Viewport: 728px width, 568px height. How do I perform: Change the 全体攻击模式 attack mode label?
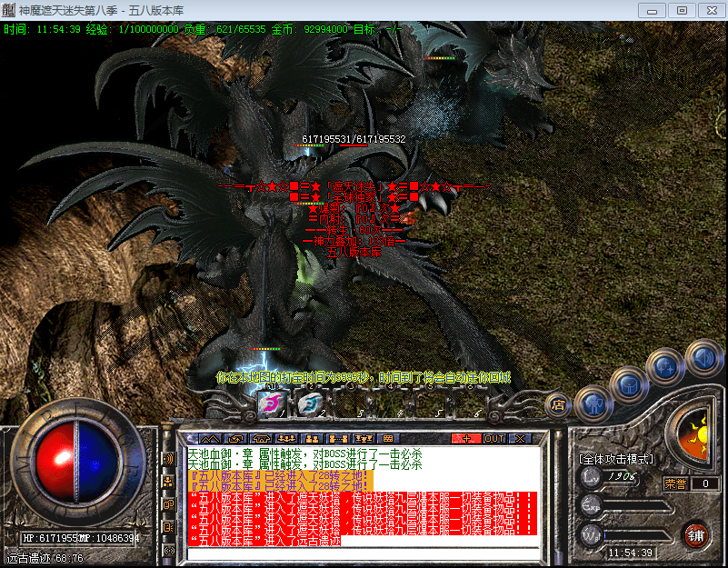(x=615, y=459)
